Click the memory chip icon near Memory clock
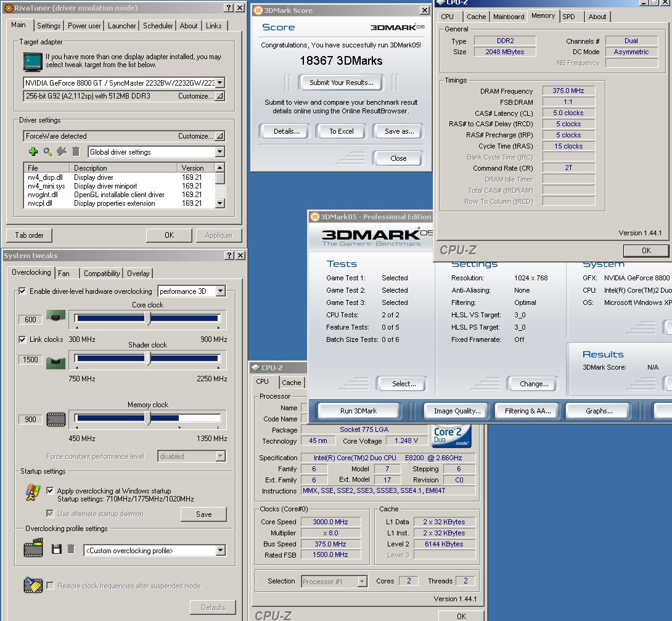Viewport: 672px width, 621px height. [x=55, y=420]
